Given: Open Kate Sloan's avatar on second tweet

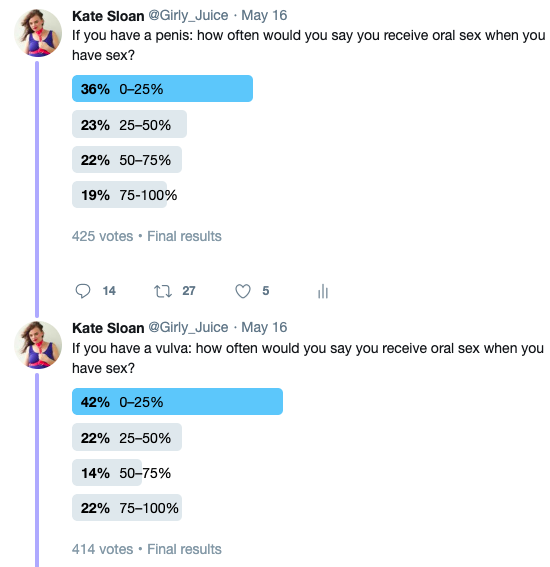Looking at the screenshot, I should click(x=38, y=345).
